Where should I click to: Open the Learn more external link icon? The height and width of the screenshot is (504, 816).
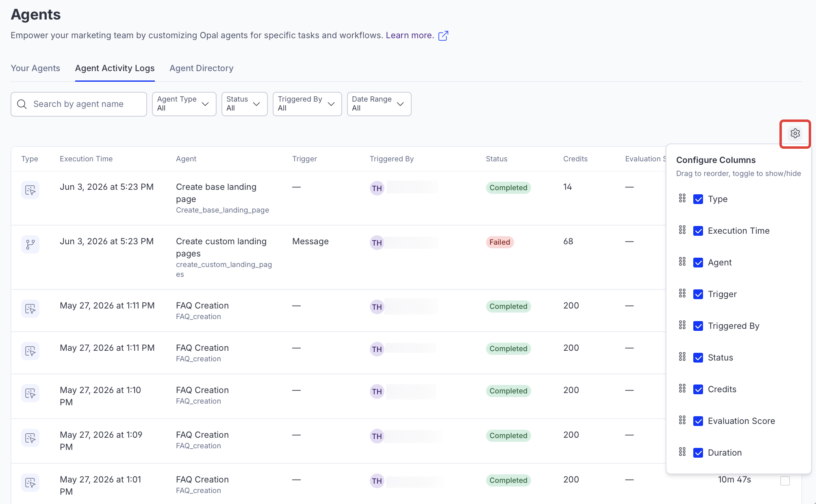coord(443,36)
